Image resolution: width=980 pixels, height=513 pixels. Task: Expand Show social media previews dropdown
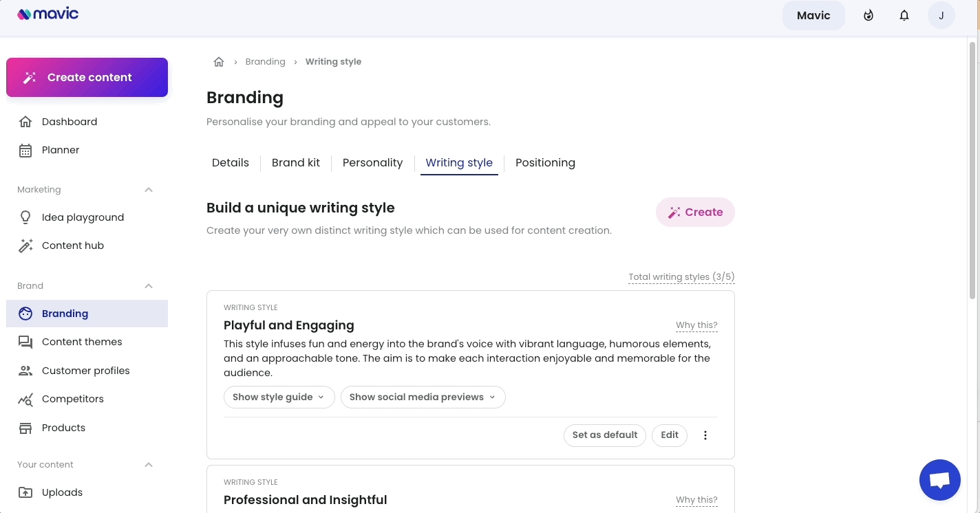pyautogui.click(x=423, y=397)
